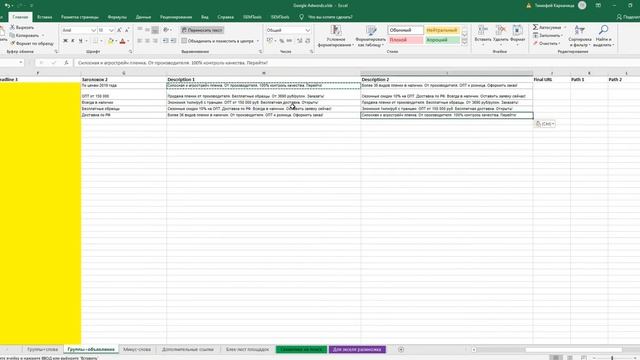Image resolution: width=640 pixels, height=360 pixels.
Task: Copy selection with Копировать
Action: tap(25, 35)
